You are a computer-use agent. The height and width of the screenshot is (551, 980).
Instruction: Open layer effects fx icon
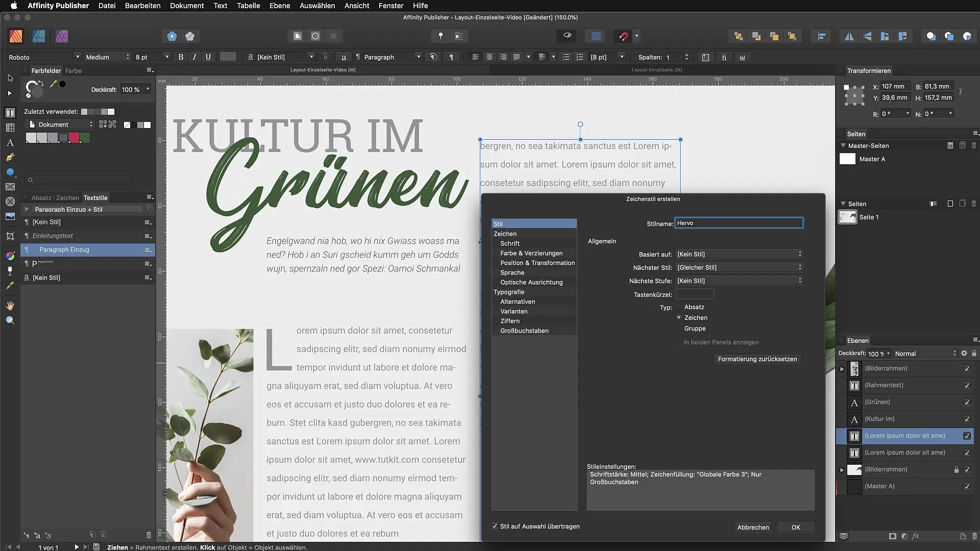click(915, 536)
